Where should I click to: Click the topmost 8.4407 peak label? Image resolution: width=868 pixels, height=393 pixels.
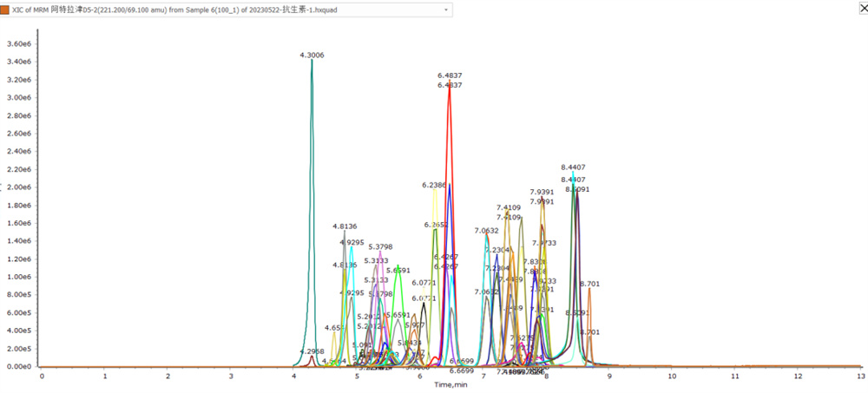click(x=573, y=167)
